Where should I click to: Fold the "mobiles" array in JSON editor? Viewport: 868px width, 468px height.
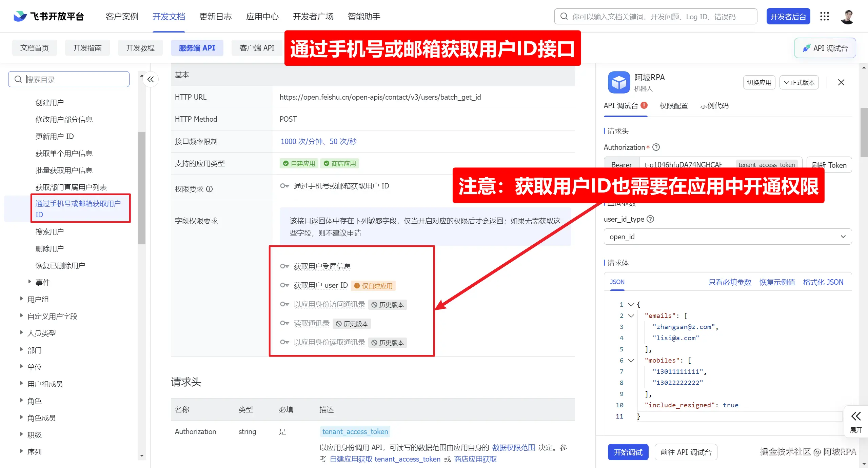point(631,361)
